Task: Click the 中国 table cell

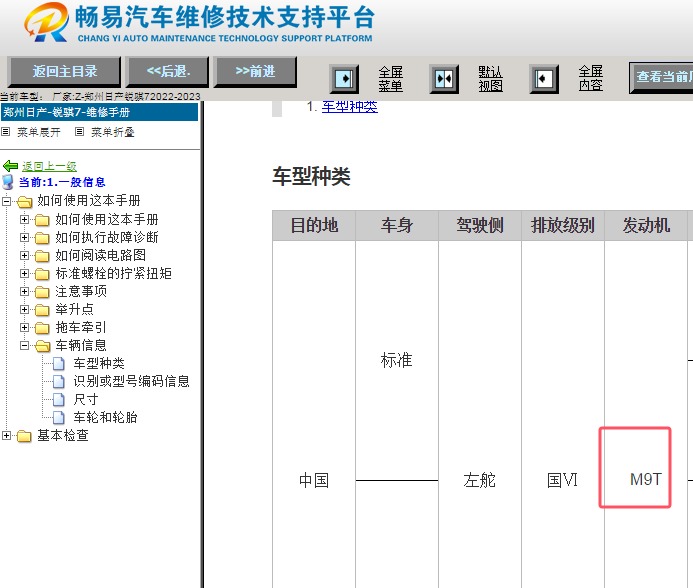Action: 314,480
